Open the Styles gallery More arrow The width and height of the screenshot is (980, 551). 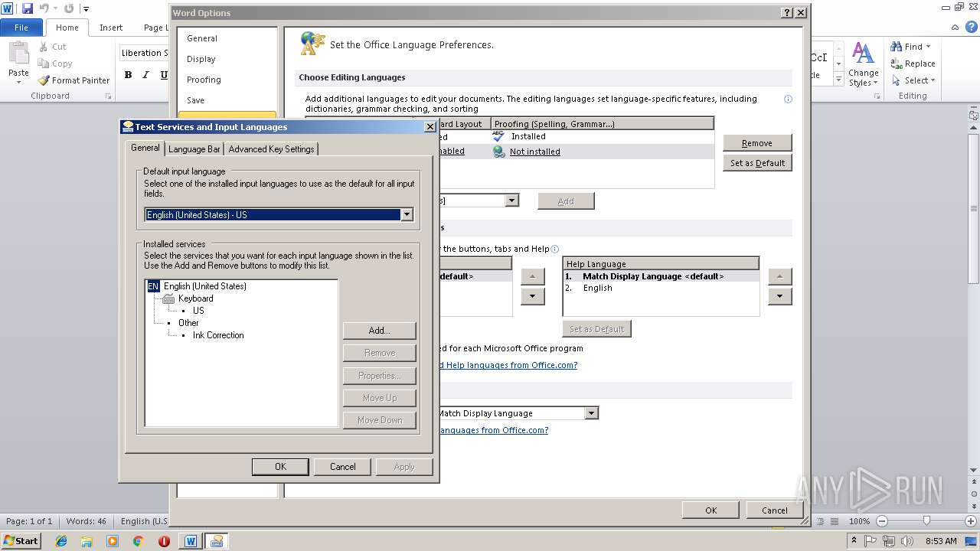tap(839, 79)
